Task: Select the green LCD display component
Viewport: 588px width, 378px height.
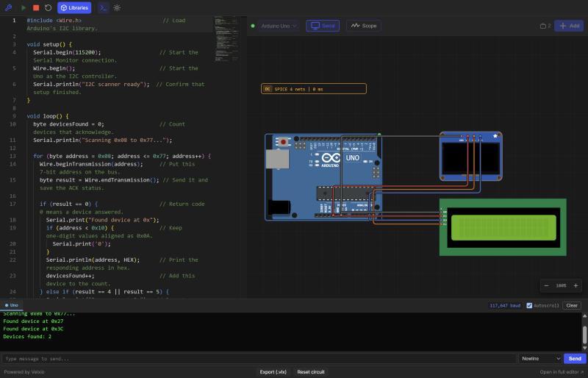Action: [x=503, y=227]
